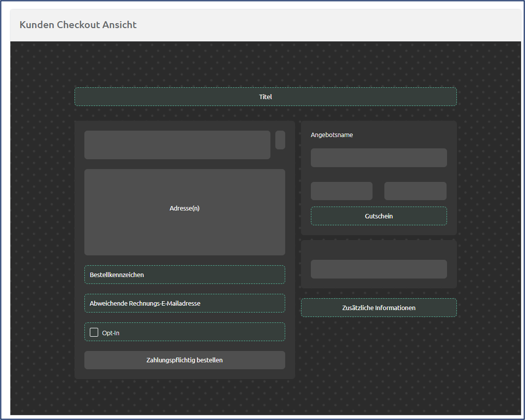Click the left small placeholder above Gutschein
The height and width of the screenshot is (420, 525).
341,191
